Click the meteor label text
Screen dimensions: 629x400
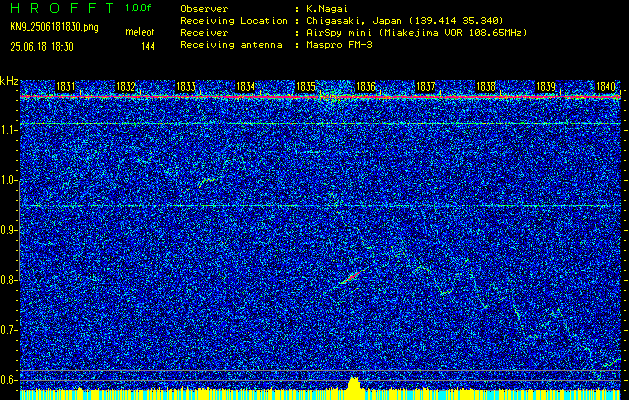140,32
